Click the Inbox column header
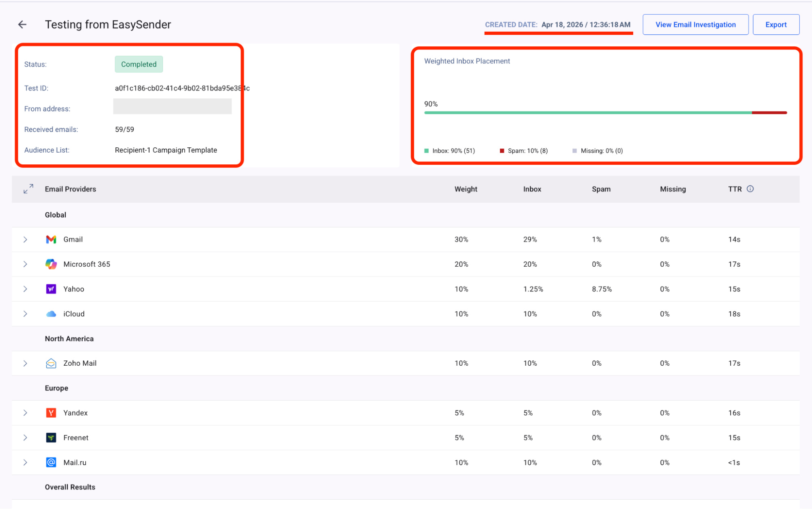The width and height of the screenshot is (812, 509). pyautogui.click(x=532, y=189)
